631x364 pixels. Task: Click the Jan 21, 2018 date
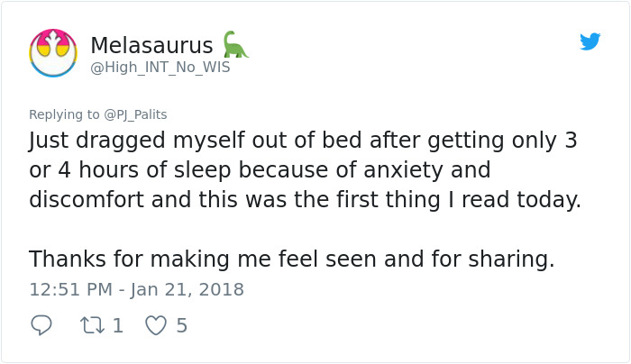click(187, 289)
